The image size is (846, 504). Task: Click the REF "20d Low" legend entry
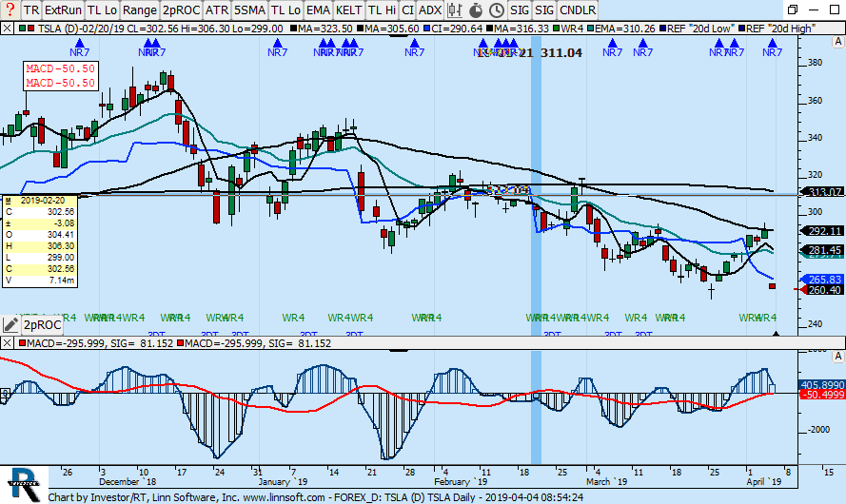[697, 29]
